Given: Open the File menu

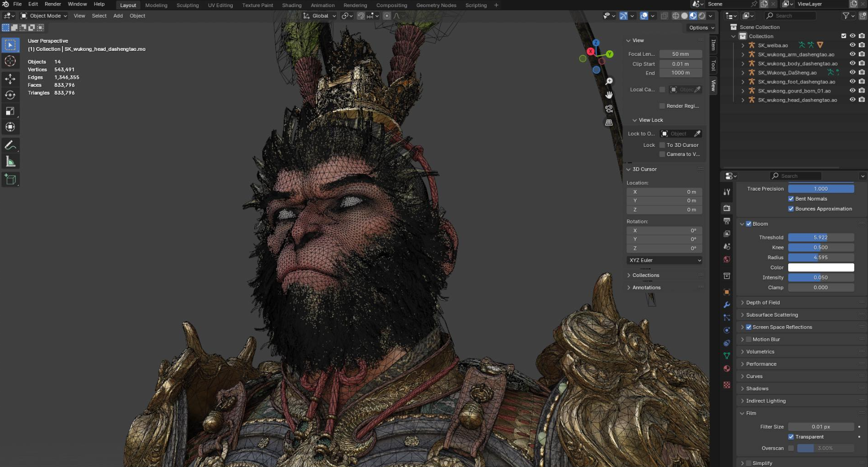Looking at the screenshot, I should click(17, 4).
